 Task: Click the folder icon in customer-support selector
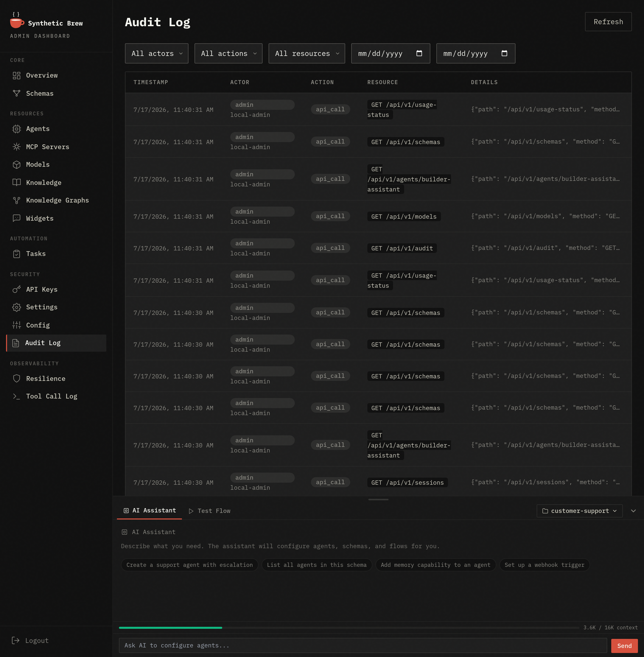[545, 511]
